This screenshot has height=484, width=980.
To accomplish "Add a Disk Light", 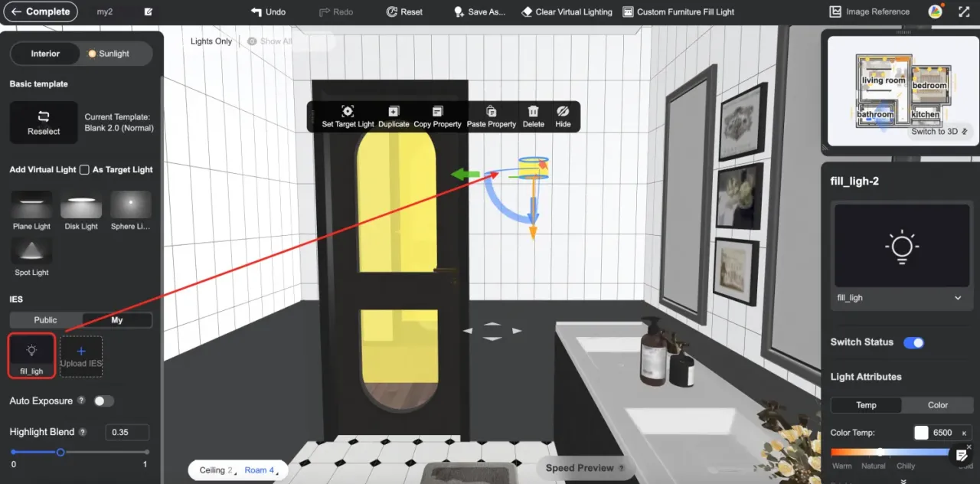I will point(81,206).
